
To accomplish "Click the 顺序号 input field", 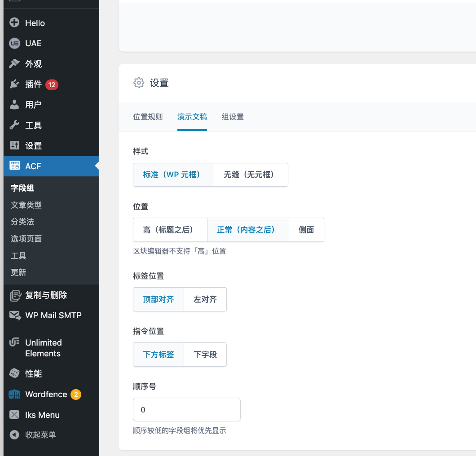I will (186, 410).
